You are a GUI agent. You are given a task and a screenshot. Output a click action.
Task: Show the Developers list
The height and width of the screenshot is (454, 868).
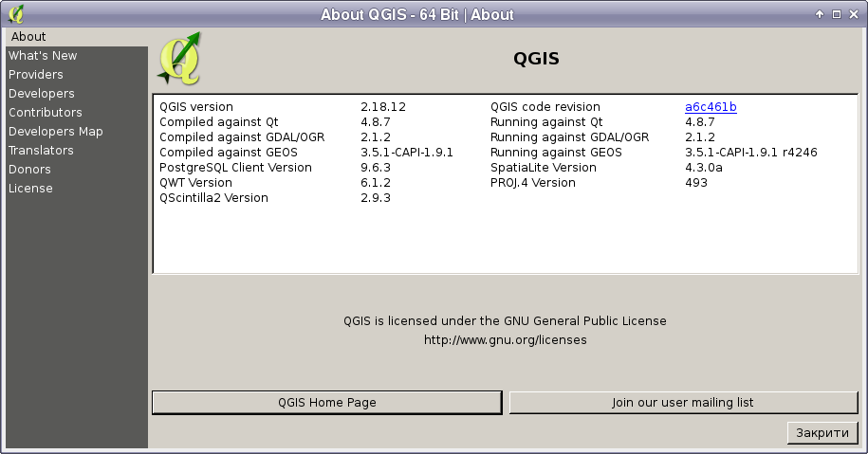point(42,94)
